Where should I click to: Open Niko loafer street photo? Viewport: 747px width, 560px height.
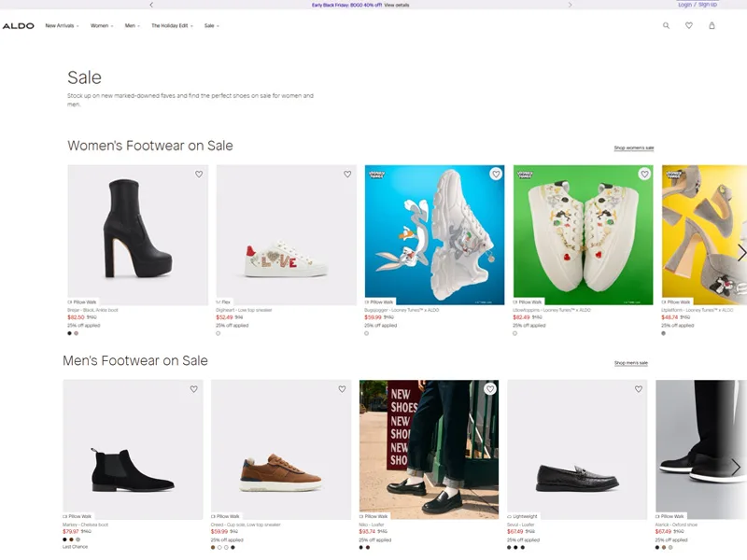click(x=430, y=450)
